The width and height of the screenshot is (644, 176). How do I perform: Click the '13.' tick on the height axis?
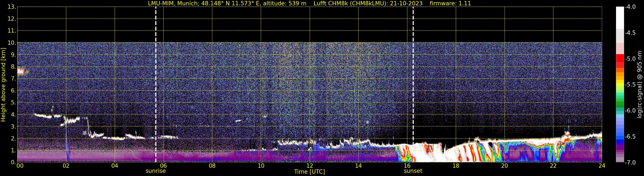[x=12, y=7]
